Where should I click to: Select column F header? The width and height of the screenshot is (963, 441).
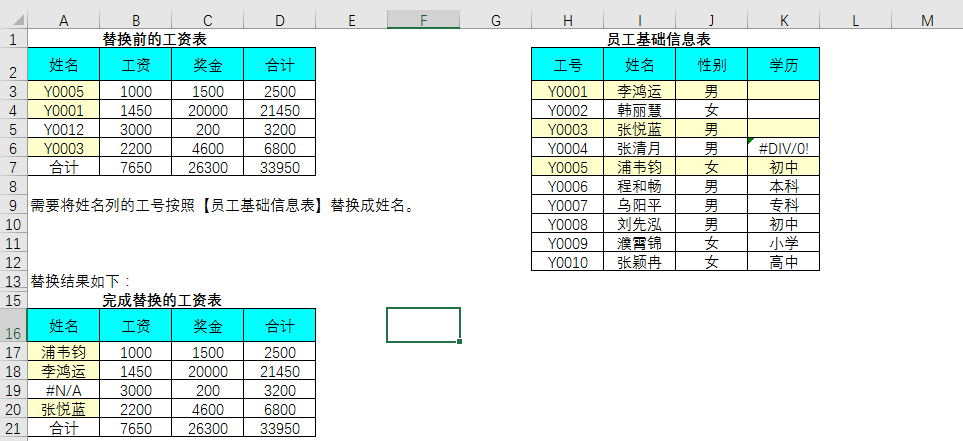click(x=423, y=20)
